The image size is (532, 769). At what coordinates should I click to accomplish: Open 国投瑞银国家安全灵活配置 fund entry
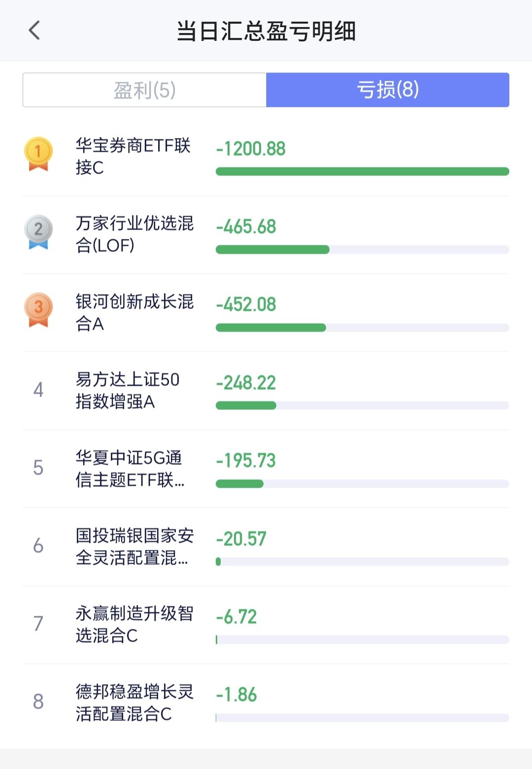[266, 547]
